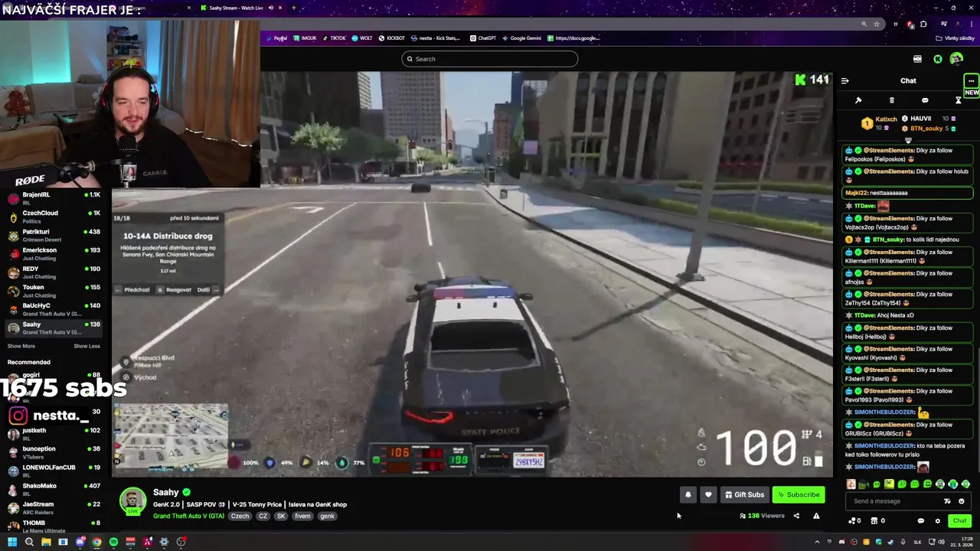Open ShakoMako recommended channel
This screenshot has height=551, width=980.
[x=52, y=489]
